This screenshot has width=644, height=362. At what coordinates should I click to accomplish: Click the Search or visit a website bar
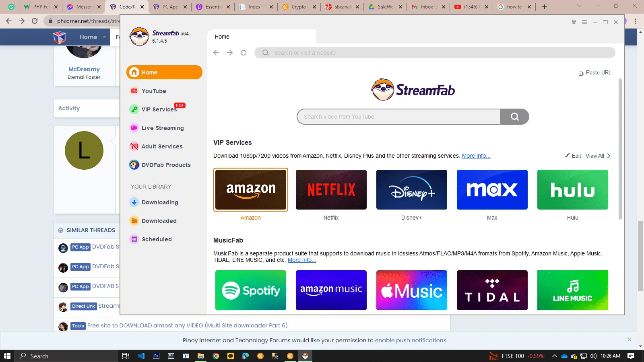435,53
